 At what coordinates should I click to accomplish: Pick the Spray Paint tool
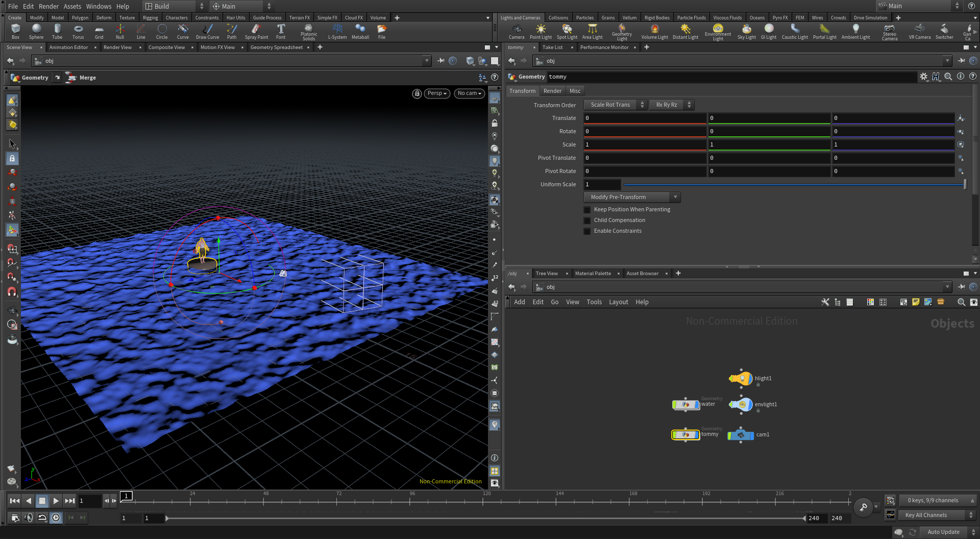pos(256,31)
